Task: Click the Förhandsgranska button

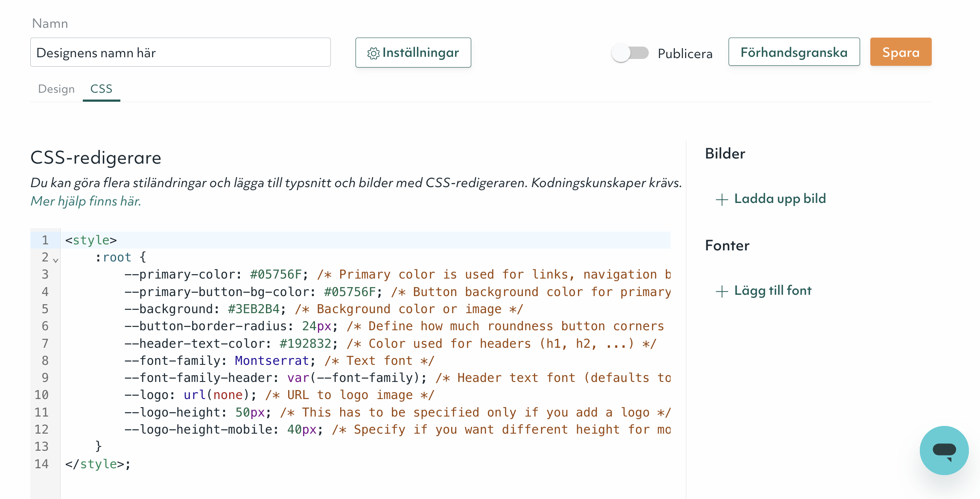Action: click(793, 52)
